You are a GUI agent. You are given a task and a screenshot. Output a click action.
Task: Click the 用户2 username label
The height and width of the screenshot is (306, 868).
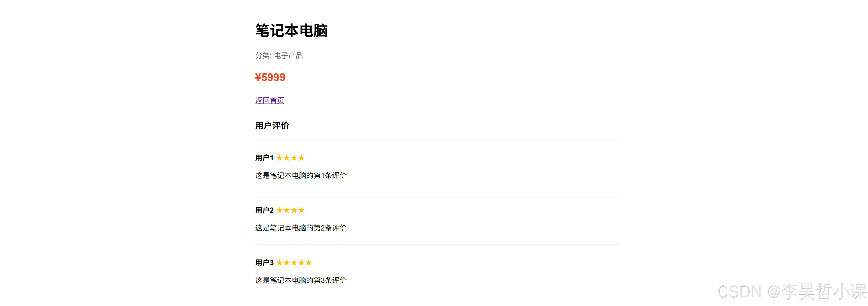click(264, 210)
